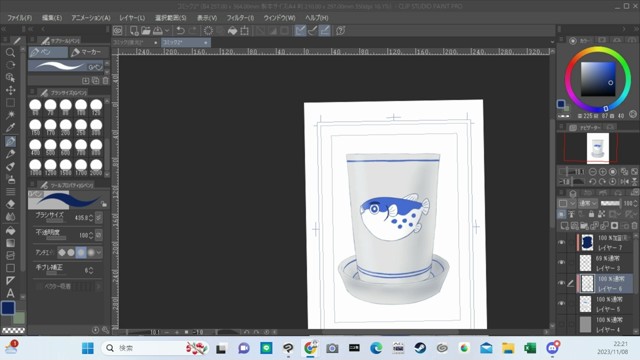Screen dimensions: 640x360
Task: Select the レイヤー 5 layer row
Action: (606, 304)
